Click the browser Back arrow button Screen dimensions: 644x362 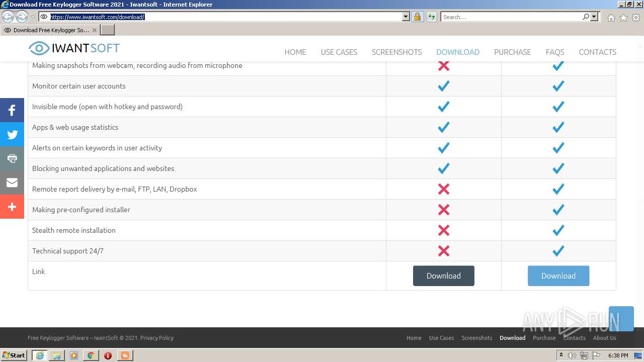(8, 17)
